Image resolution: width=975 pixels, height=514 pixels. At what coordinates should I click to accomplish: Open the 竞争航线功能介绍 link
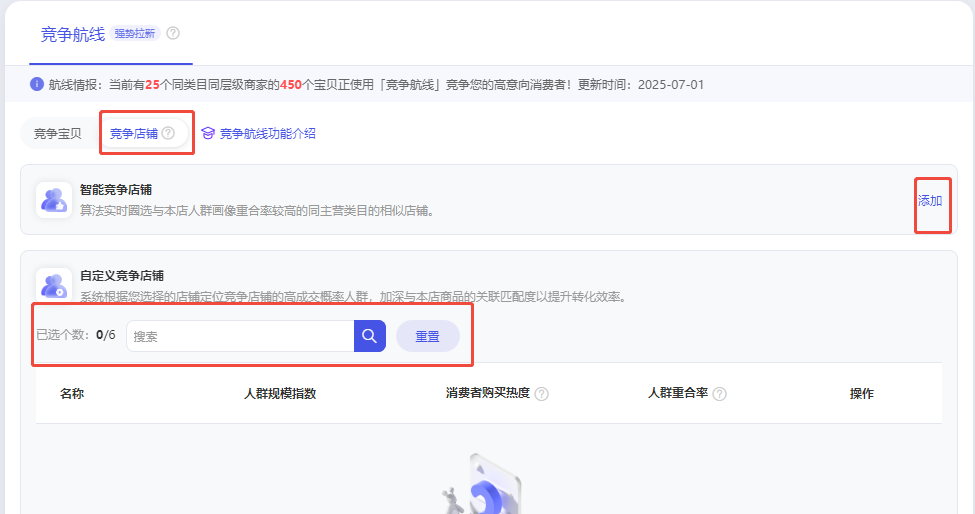[x=267, y=133]
